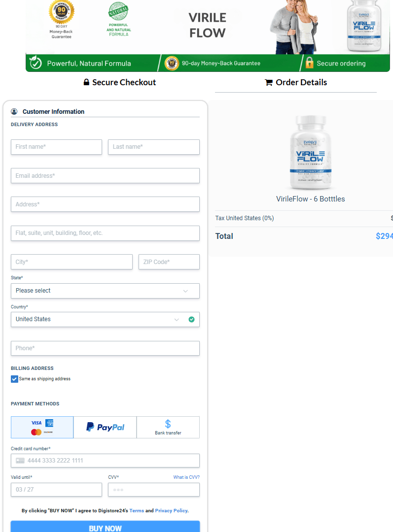Focus the ZIP Code field

pyautogui.click(x=169, y=262)
